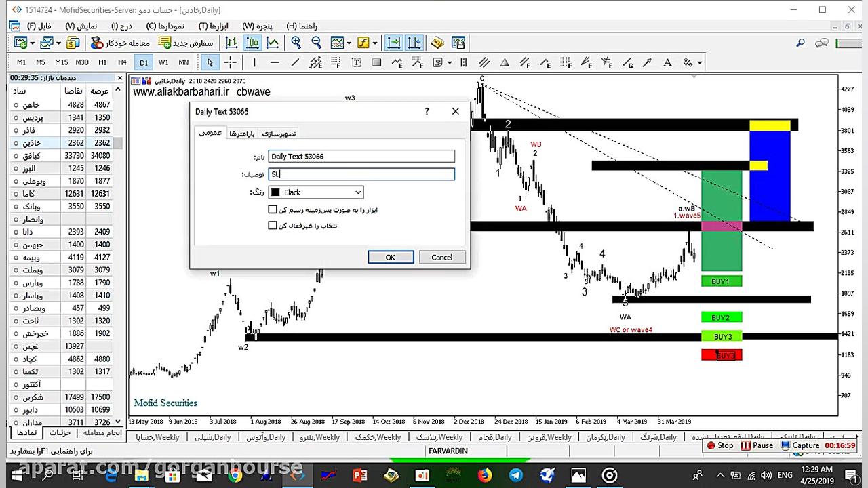Select the خاذین row in Market Watch

(61, 143)
